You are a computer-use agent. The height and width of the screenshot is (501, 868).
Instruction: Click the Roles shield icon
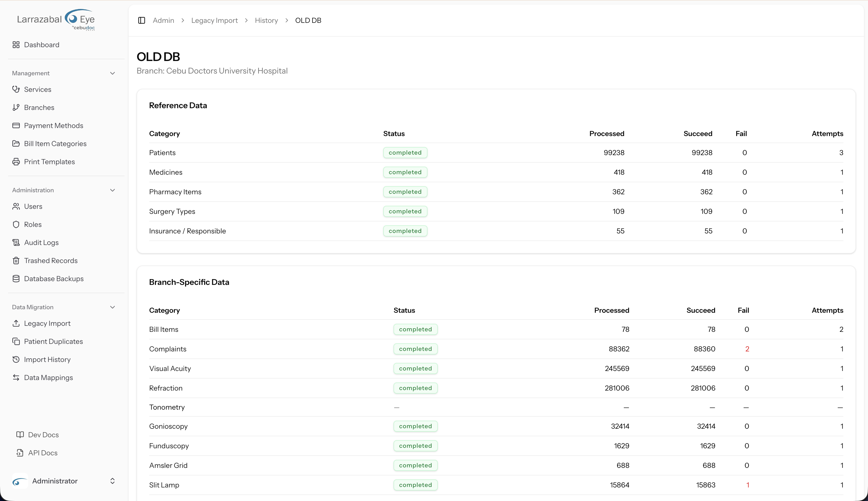(16, 224)
